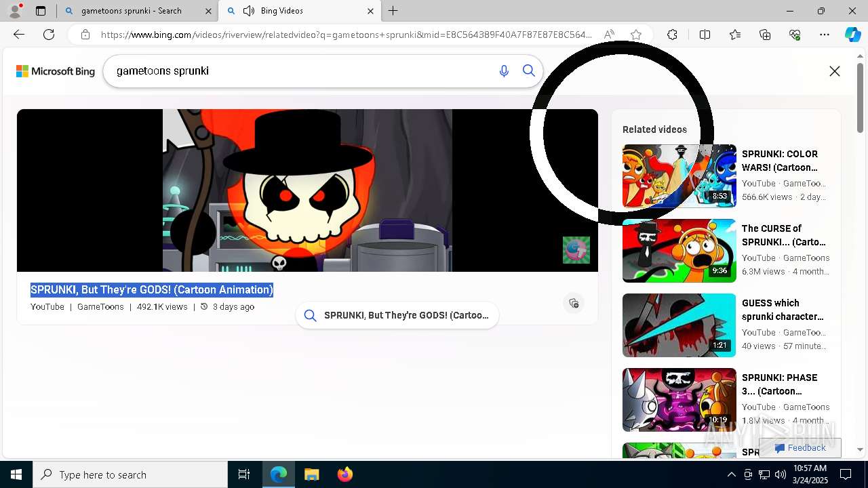Refresh the Bing Videos page

click(49, 35)
